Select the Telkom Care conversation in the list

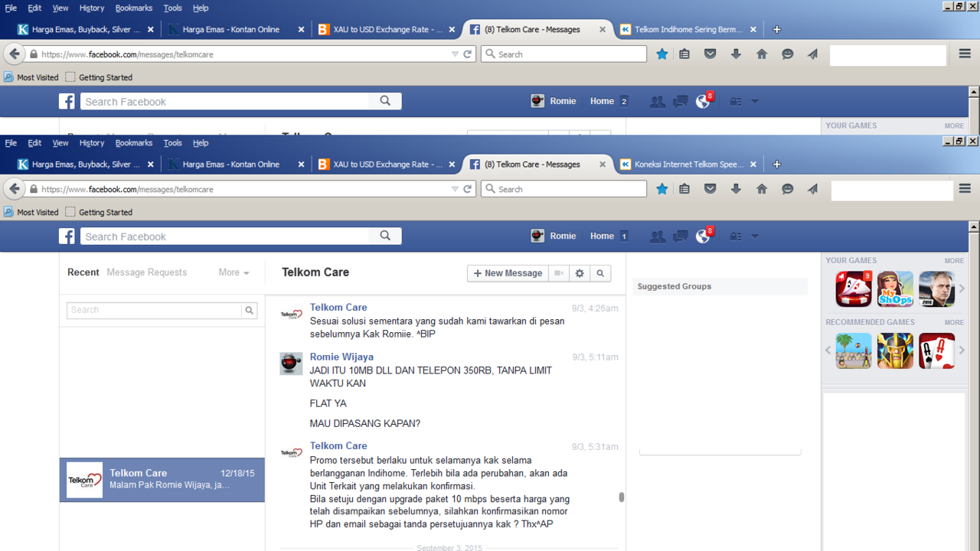click(x=162, y=480)
